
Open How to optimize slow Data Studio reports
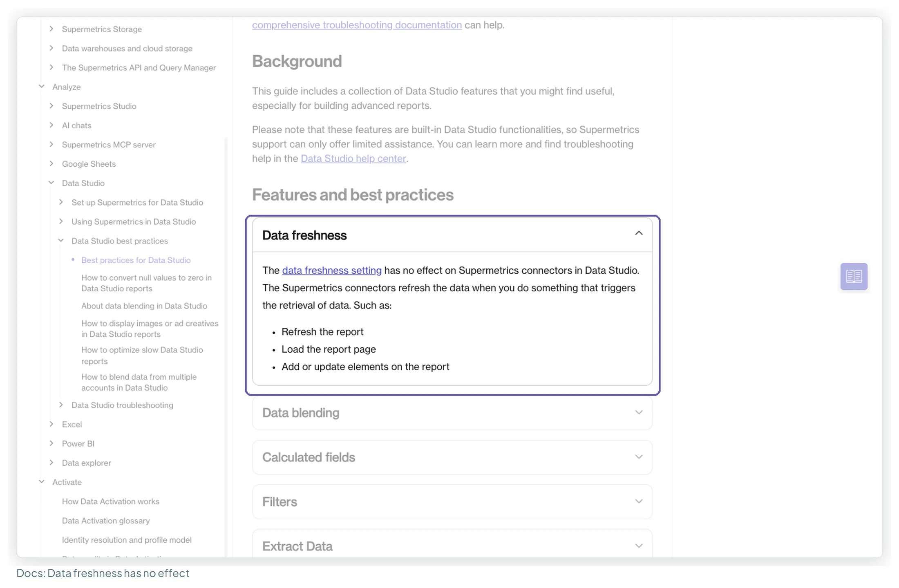click(x=142, y=355)
